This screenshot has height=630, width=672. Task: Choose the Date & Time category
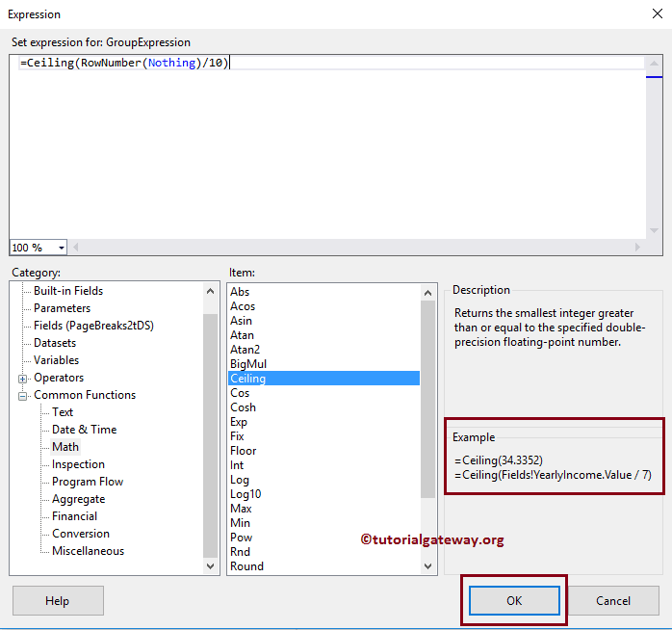click(x=84, y=430)
